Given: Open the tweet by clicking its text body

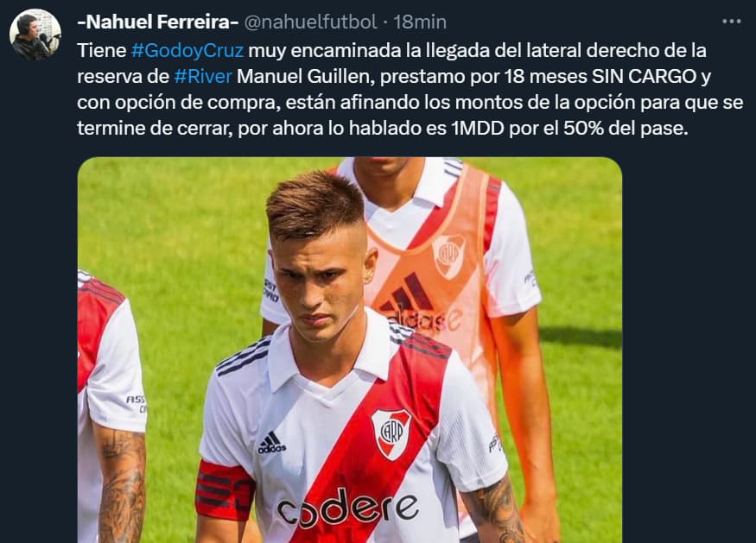Looking at the screenshot, I should (410, 90).
